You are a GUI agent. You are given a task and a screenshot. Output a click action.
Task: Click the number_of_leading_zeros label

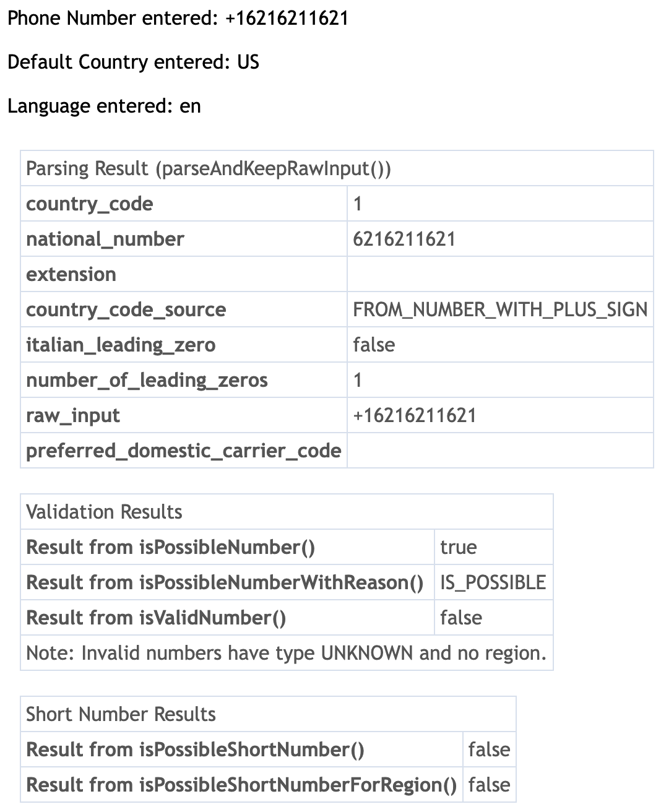[x=147, y=380]
